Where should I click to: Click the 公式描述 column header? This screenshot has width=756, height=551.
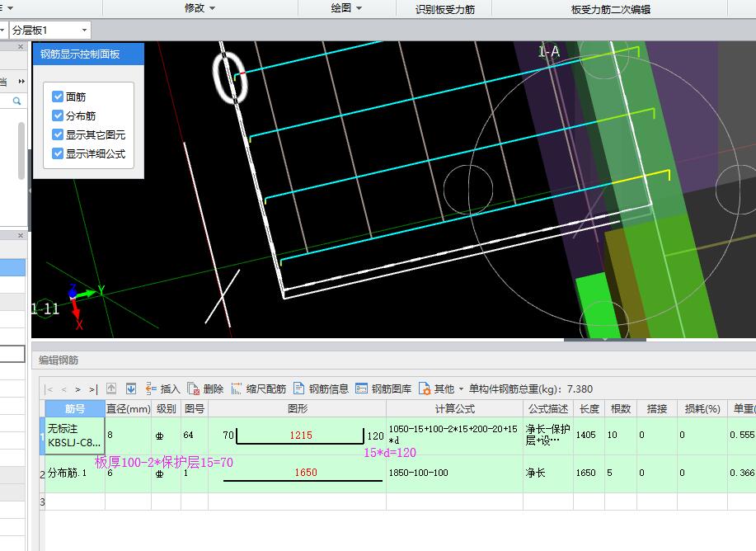click(x=548, y=408)
